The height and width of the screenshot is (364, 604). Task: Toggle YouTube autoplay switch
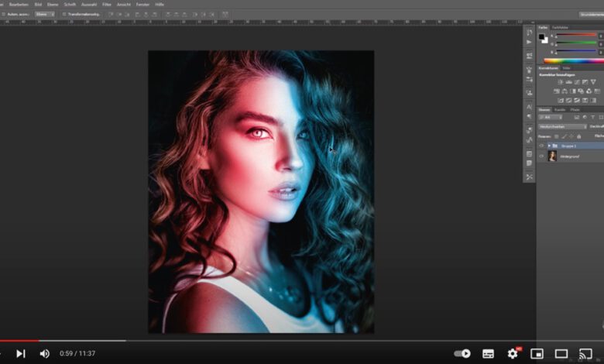(462, 353)
